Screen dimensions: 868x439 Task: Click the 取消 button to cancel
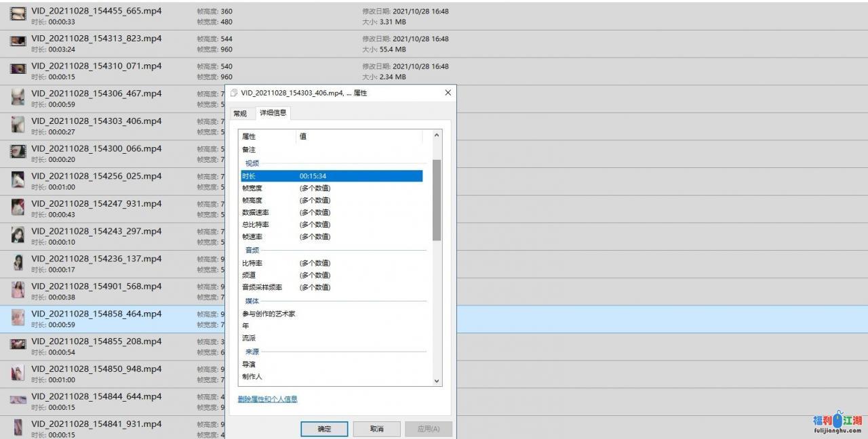tap(376, 428)
